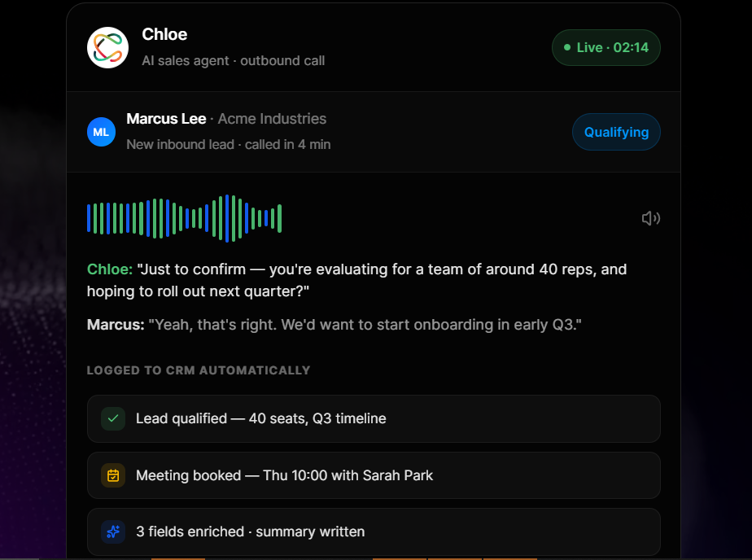Click the green live status dot

[x=567, y=47]
